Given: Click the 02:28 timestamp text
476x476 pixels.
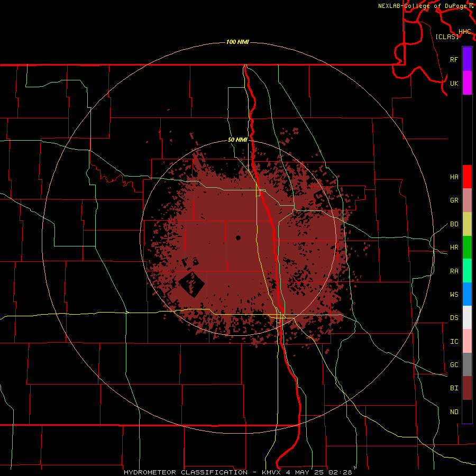Looking at the screenshot, I should pos(340,472).
